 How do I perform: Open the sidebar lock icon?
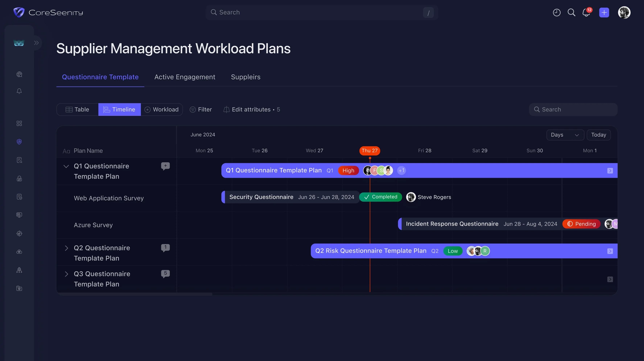click(19, 178)
